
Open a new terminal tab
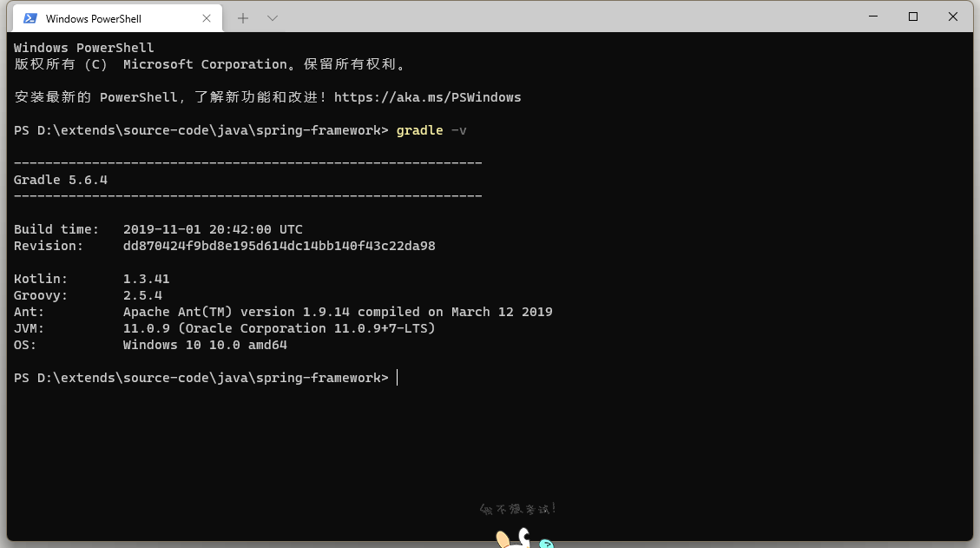pyautogui.click(x=243, y=18)
